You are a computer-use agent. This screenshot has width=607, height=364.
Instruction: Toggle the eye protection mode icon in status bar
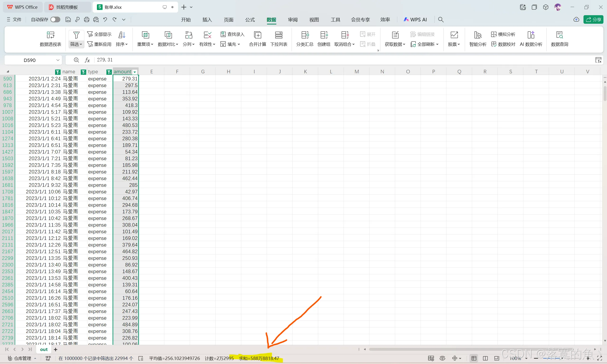[x=442, y=358]
